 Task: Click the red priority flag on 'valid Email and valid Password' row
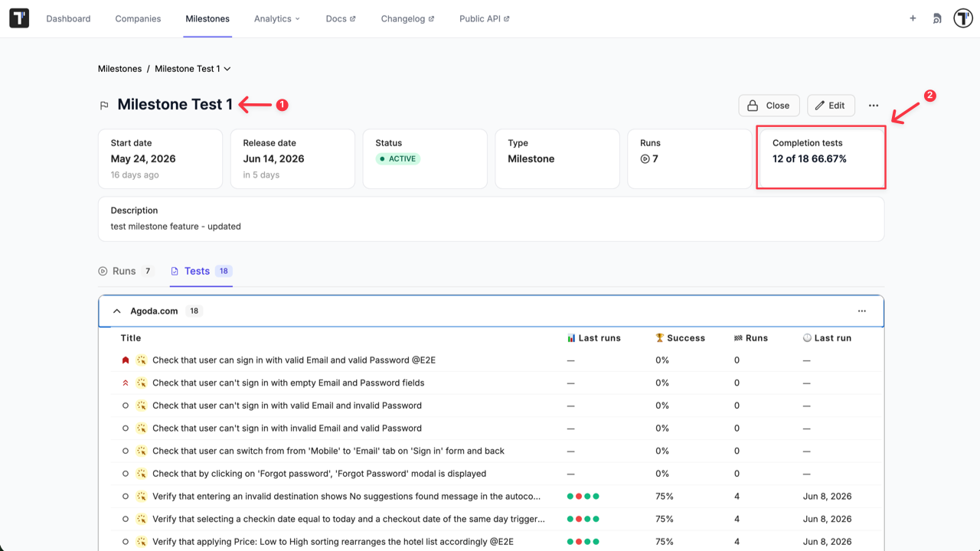point(126,360)
